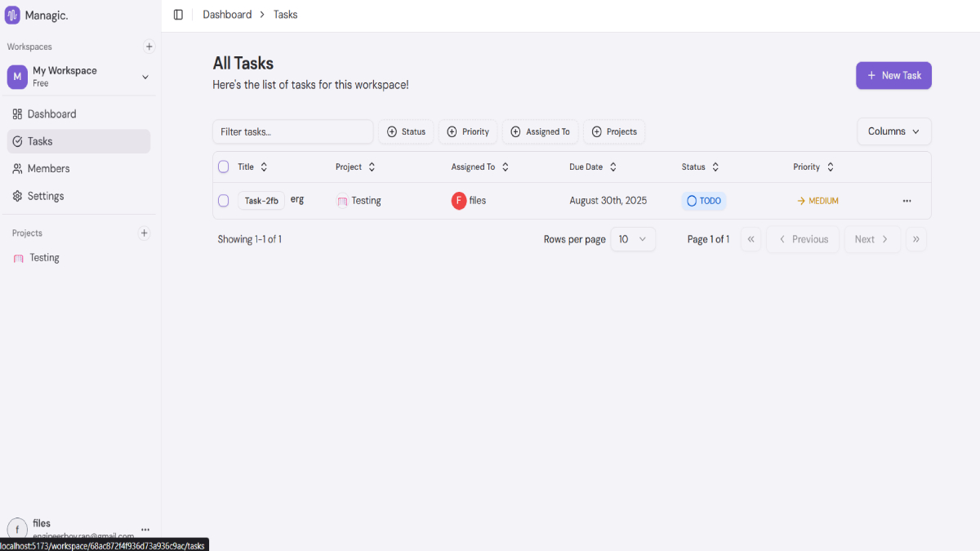Select the Dashboard icon in the sidebar
Image resolution: width=980 pixels, height=551 pixels.
[17, 113]
